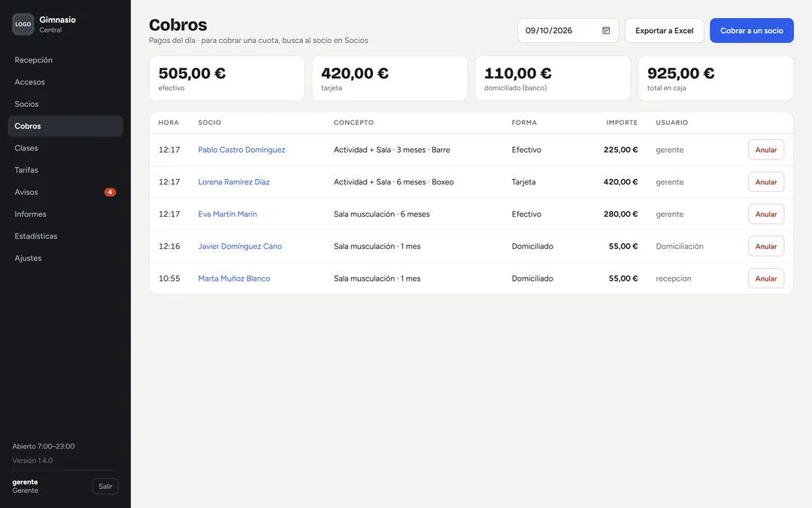The image size is (812, 508).
Task: Click the date field 09/10/2026
Action: tap(568, 31)
